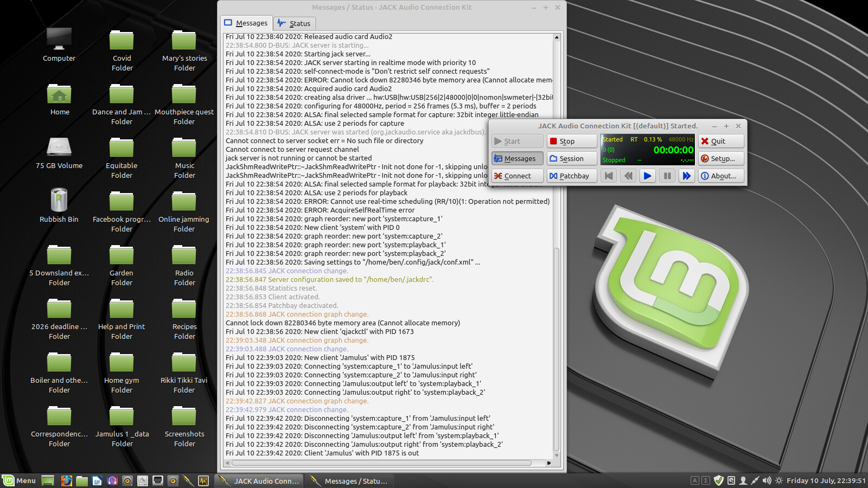This screenshot has height=488, width=868.
Task: Switch to the Status tab
Action: (x=295, y=23)
